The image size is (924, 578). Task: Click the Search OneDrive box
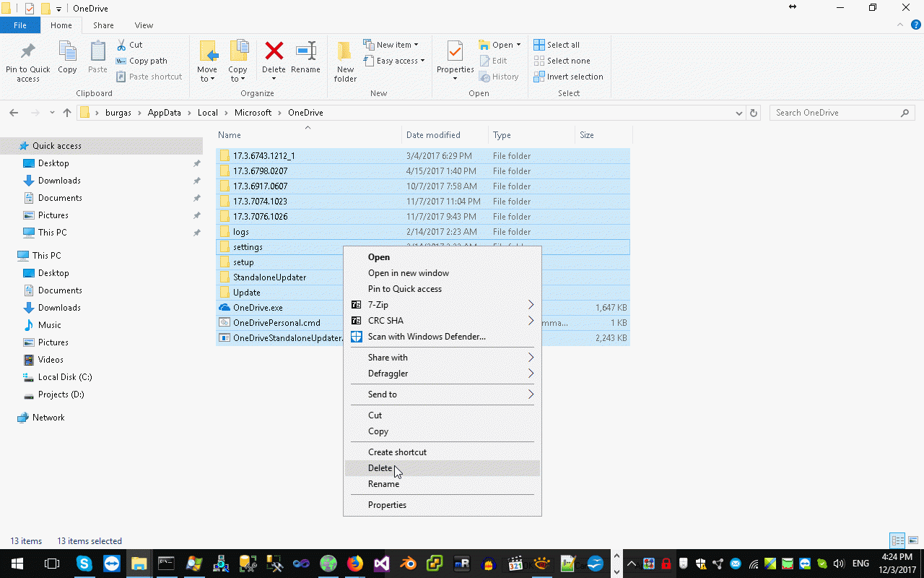coord(842,113)
